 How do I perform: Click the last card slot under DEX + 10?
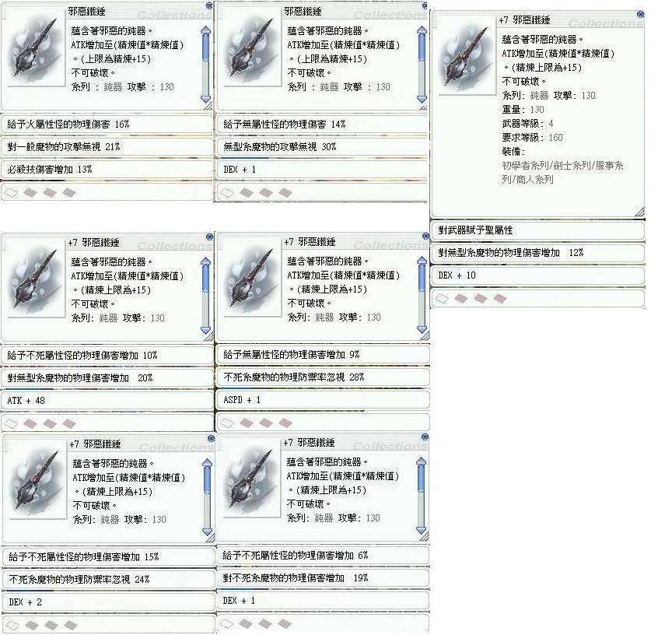point(499,298)
